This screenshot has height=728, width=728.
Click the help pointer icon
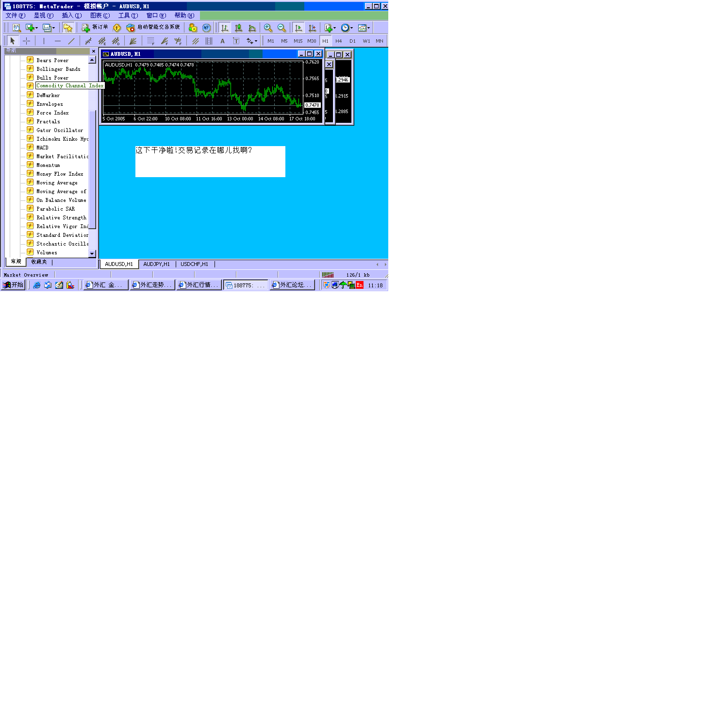coord(206,28)
